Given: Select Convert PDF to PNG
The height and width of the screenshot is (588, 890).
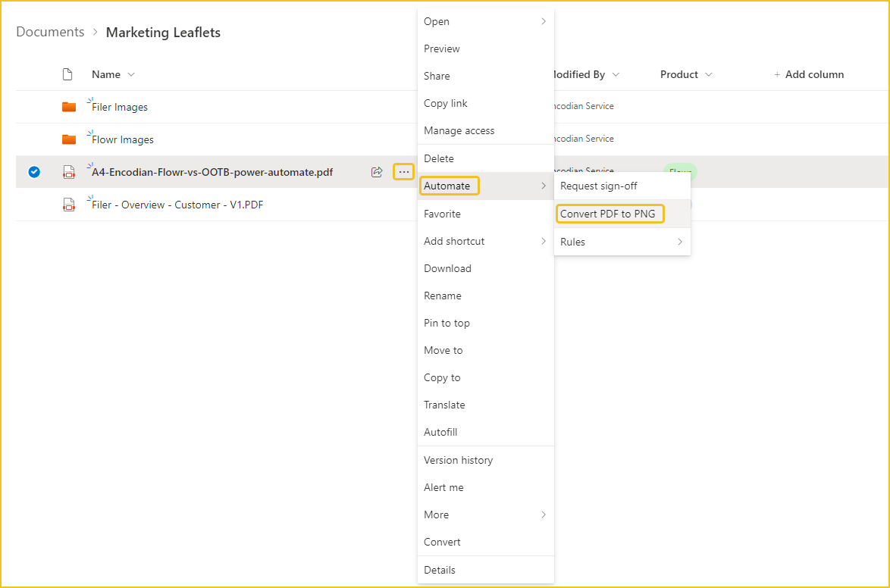Looking at the screenshot, I should click(607, 214).
